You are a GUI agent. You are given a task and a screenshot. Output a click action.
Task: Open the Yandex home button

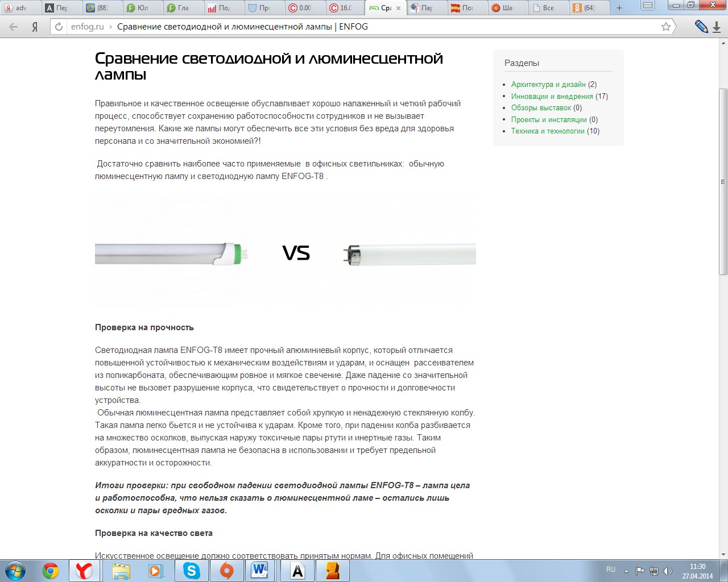35,27
